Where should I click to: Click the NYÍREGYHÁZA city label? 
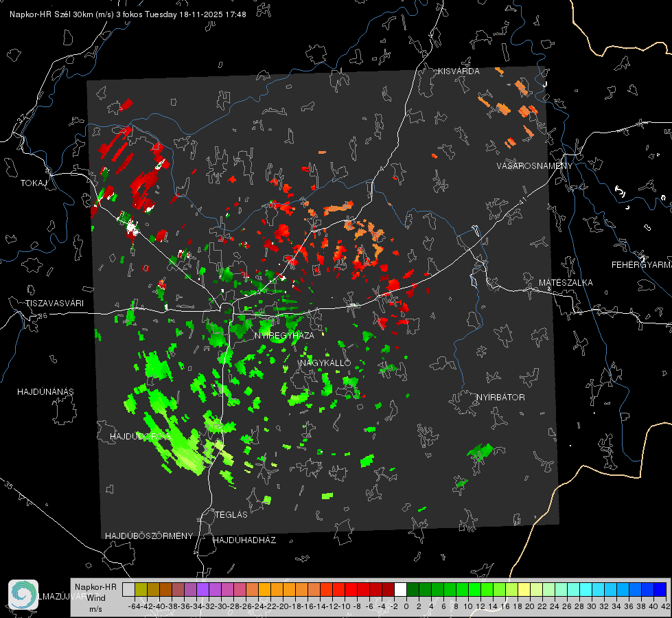(284, 335)
